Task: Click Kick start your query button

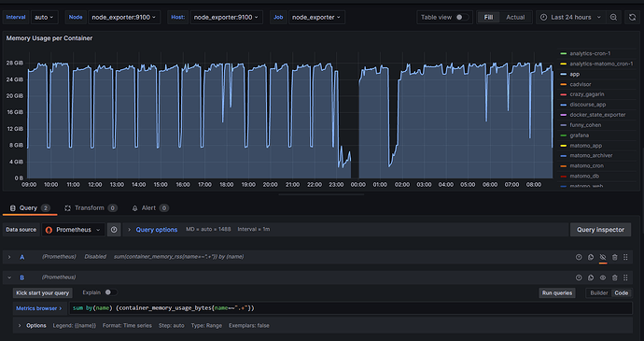Action: pos(43,292)
